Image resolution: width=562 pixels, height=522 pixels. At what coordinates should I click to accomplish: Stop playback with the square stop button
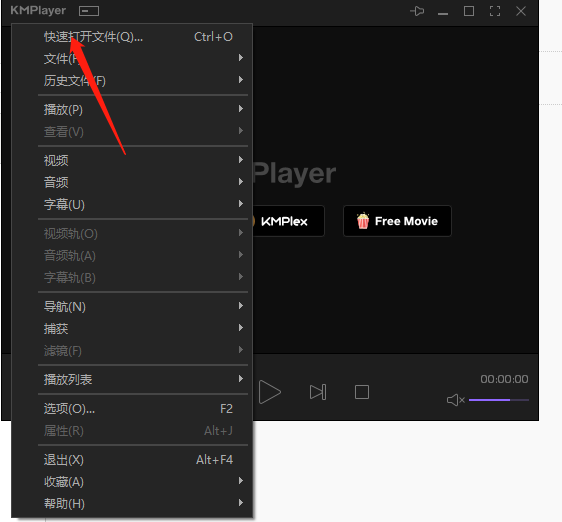click(x=362, y=392)
